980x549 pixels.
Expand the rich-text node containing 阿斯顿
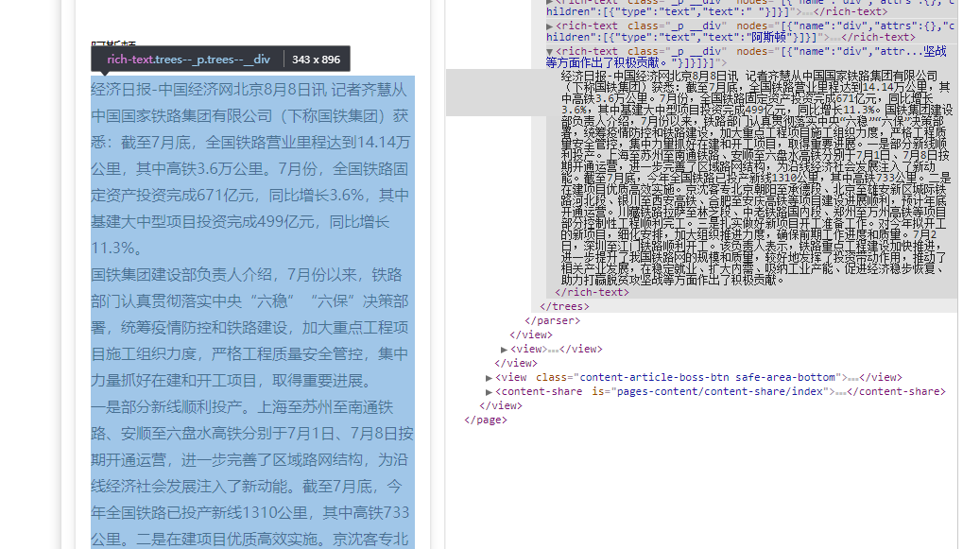click(549, 26)
